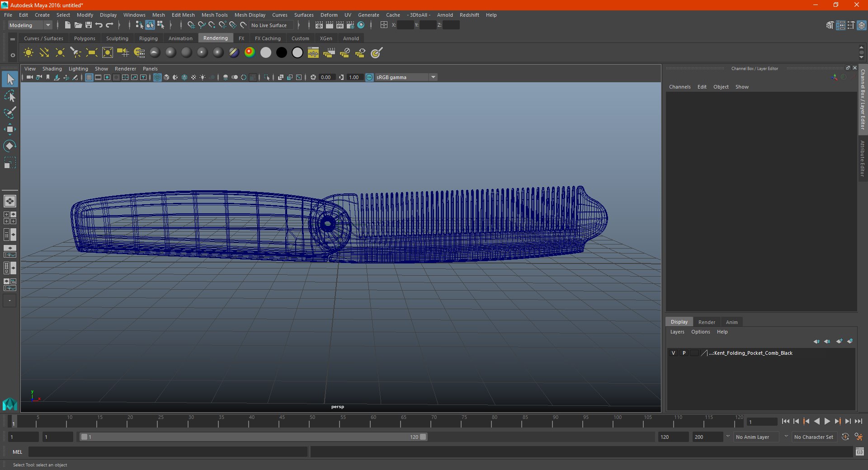Viewport: 868px width, 470px height.
Task: Toggle auto keyframe button
Action: [x=845, y=437]
